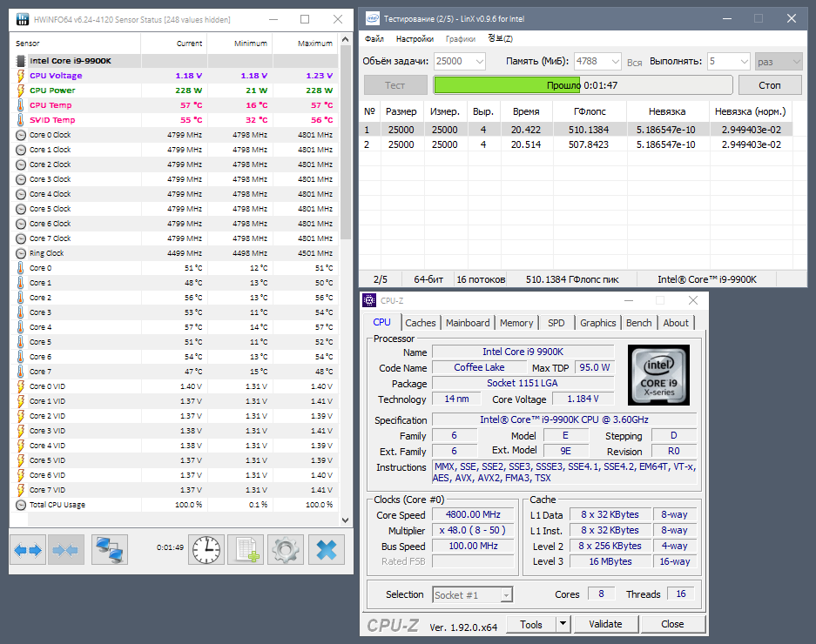This screenshot has height=644, width=816.
Task: Click the HWiNFO vertical scrollbar thumb
Action: click(x=345, y=142)
